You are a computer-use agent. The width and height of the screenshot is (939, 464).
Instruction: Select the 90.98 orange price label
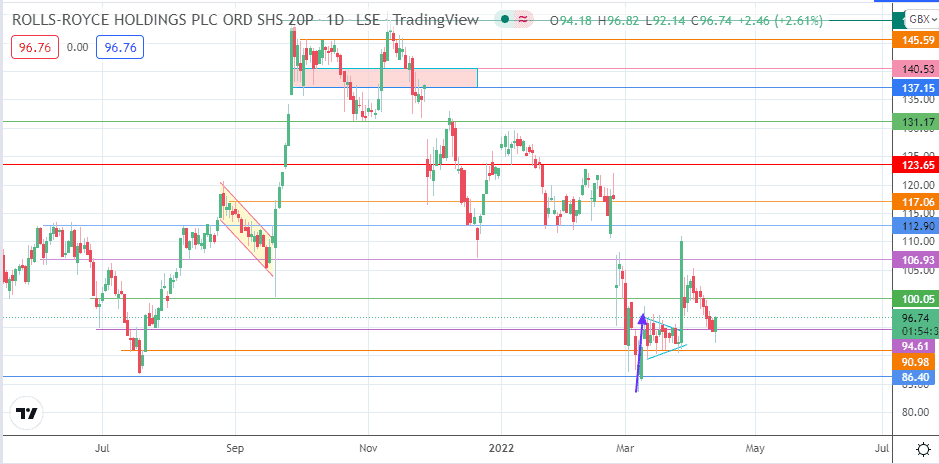coord(913,362)
